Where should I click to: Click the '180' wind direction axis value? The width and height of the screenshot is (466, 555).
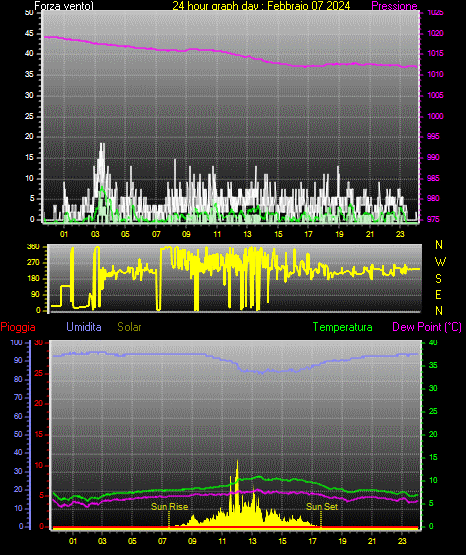(33, 279)
